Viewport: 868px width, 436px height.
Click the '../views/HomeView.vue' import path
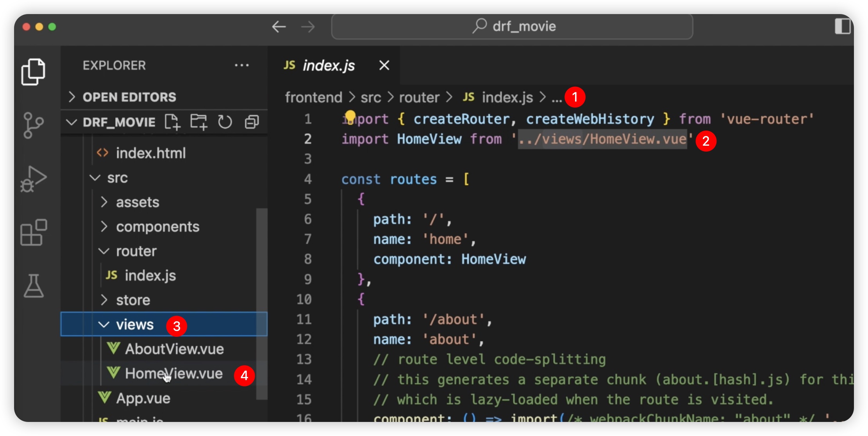(x=602, y=139)
